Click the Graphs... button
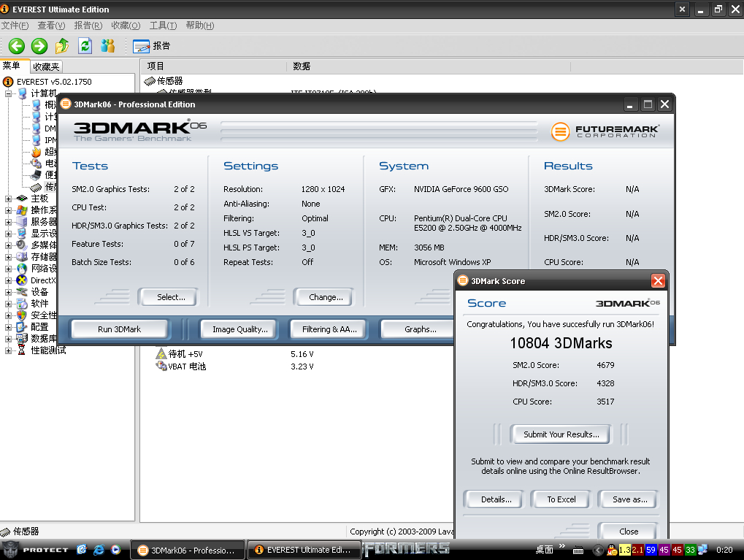This screenshot has height=560, width=744. 418,329
